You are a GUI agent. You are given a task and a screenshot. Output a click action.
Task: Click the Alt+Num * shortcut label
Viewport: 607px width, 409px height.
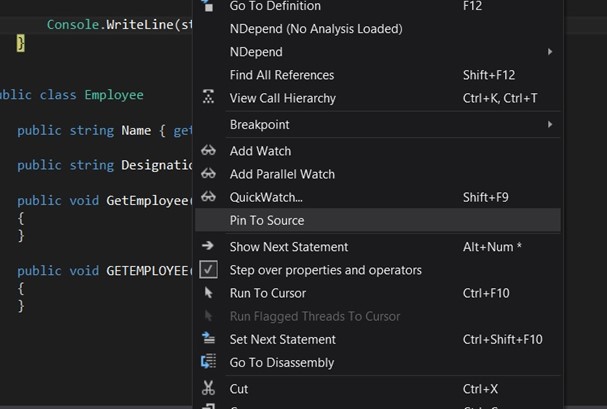(492, 247)
